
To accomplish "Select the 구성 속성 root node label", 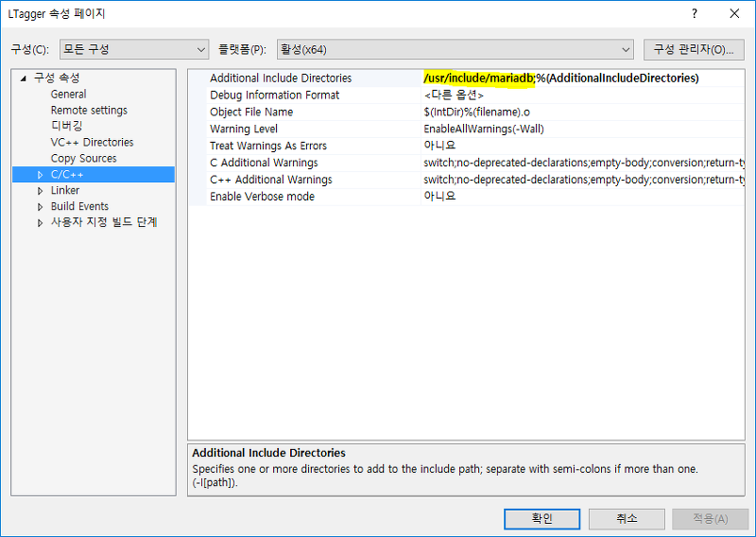I will point(57,78).
